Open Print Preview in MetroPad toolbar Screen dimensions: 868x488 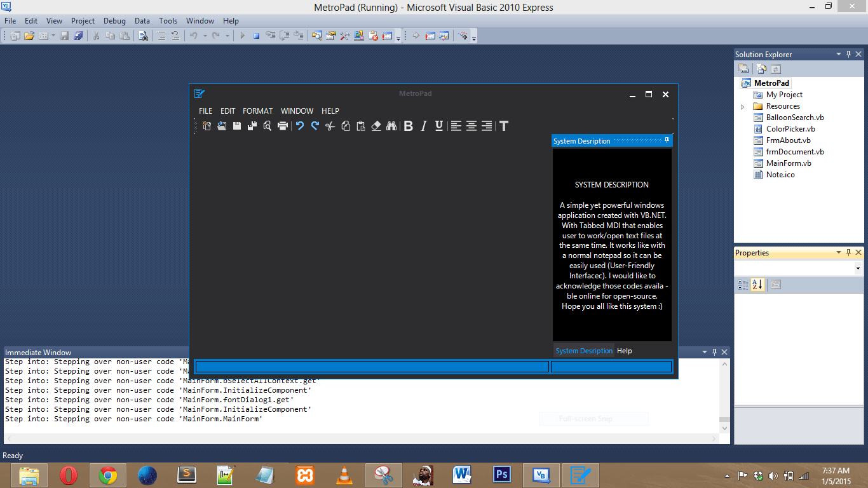coord(268,126)
